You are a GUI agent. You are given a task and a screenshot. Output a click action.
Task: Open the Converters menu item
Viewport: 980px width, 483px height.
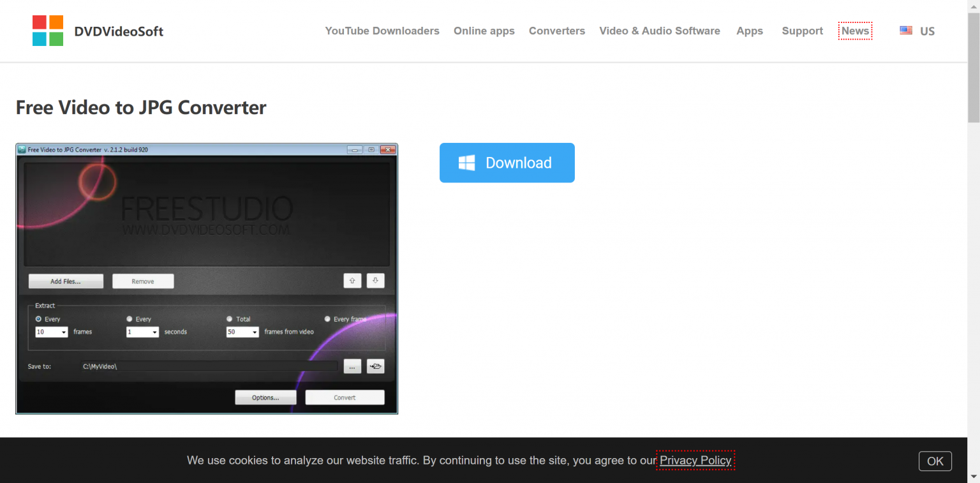tap(556, 31)
